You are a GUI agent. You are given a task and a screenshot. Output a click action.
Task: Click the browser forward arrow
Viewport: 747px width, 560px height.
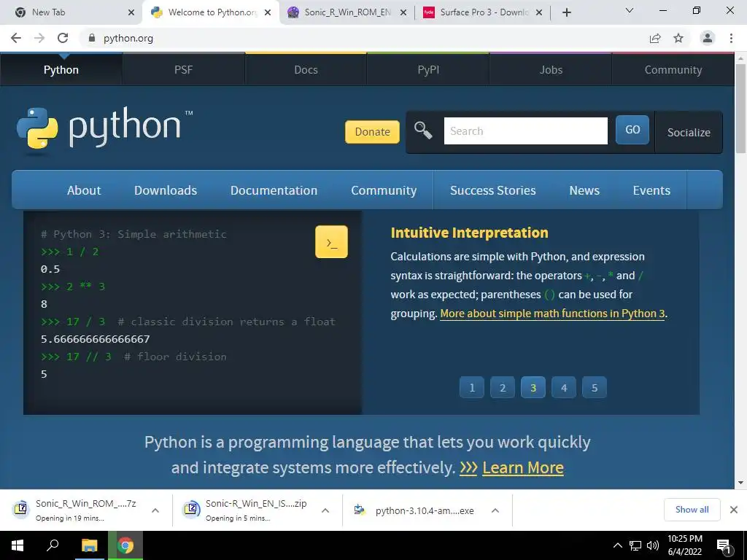[39, 38]
